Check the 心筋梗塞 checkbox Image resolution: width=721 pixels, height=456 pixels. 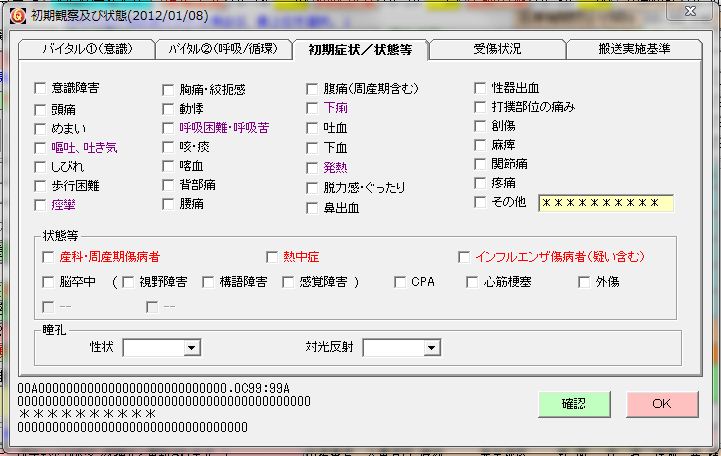[473, 283]
